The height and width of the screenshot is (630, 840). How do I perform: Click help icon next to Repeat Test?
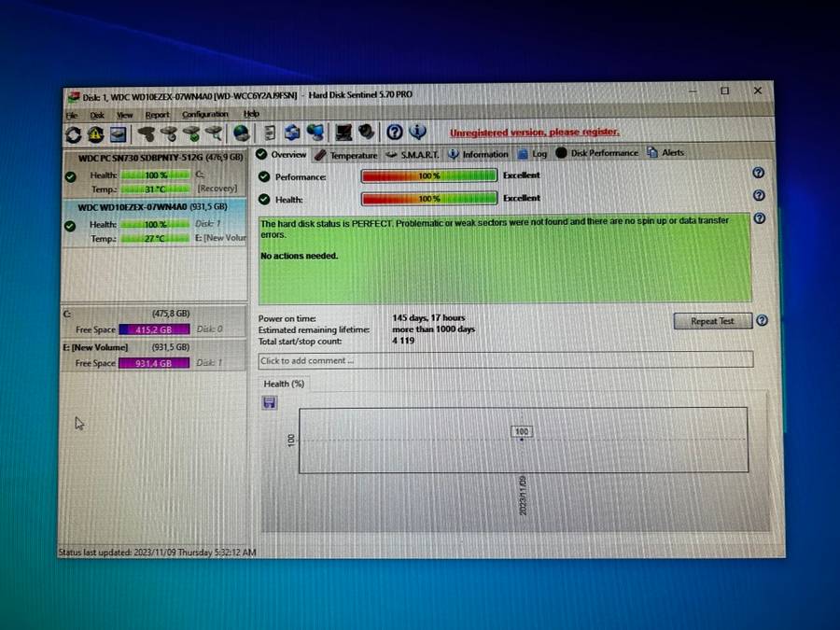tap(762, 320)
